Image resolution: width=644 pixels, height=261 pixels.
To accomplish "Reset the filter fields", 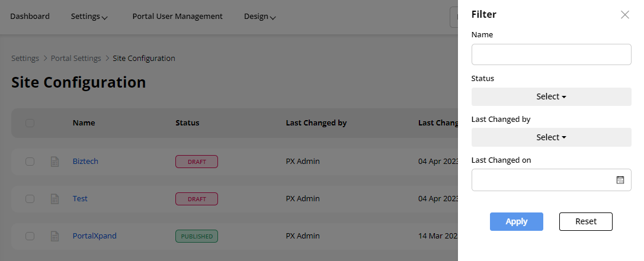I will point(585,221).
